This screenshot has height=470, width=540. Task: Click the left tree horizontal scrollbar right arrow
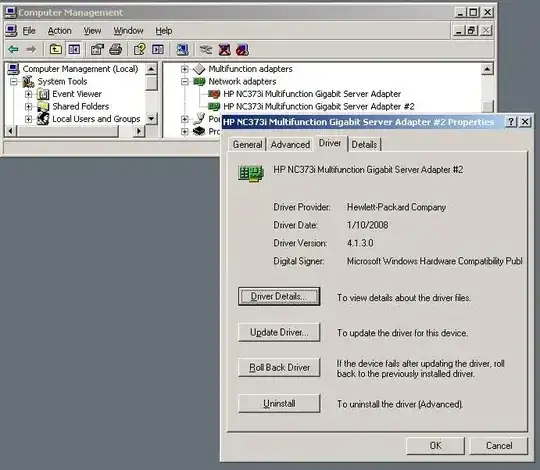click(x=139, y=131)
